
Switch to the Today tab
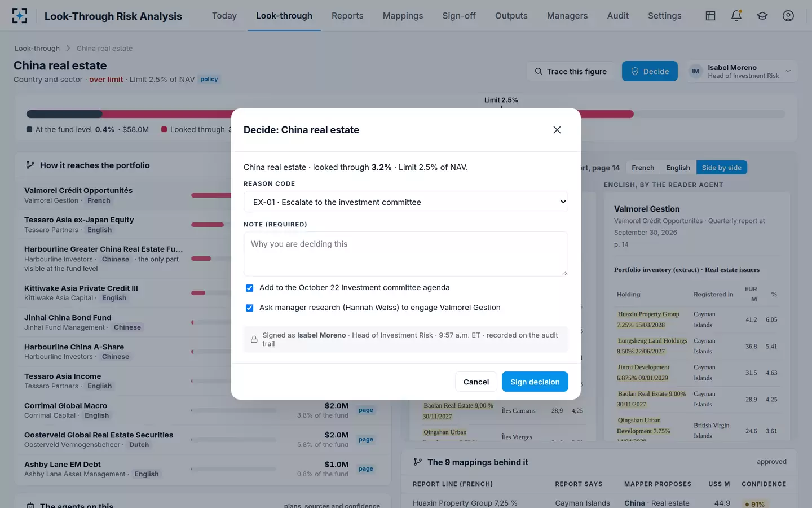pos(224,16)
